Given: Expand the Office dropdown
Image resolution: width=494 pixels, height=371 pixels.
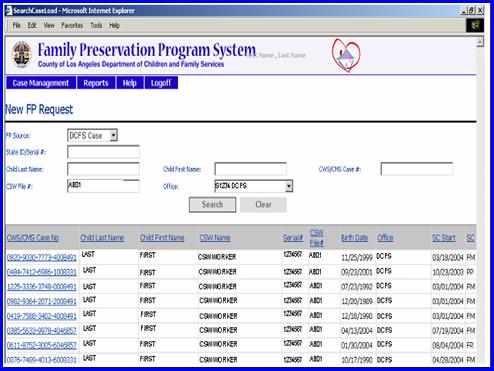Looking at the screenshot, I should point(289,186).
